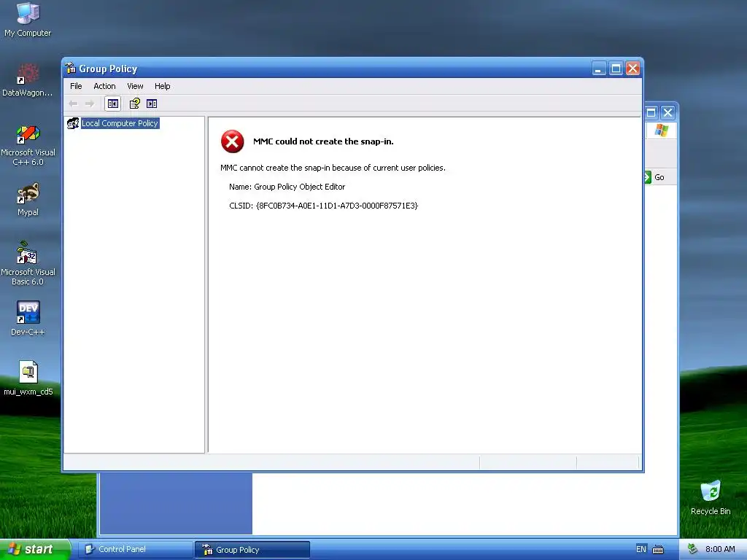The width and height of the screenshot is (747, 560).
Task: Click the keyboard icon in taskbar
Action: point(658,550)
